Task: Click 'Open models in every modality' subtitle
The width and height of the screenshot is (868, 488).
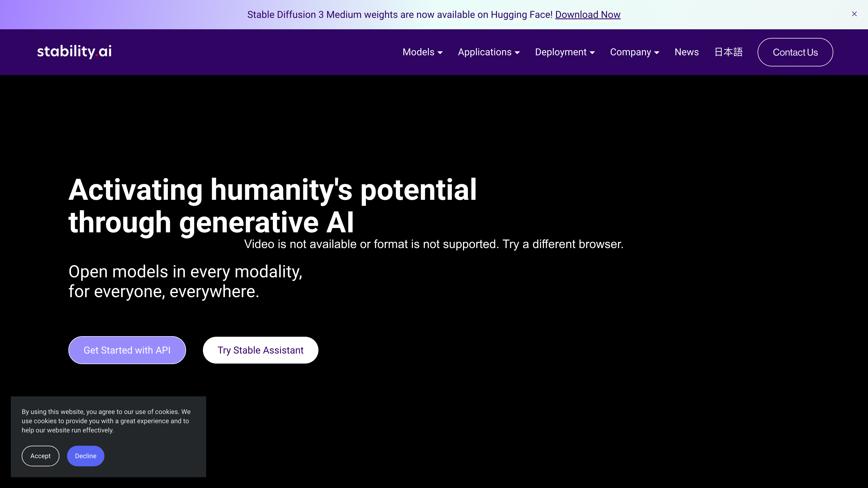Action: 185,281
